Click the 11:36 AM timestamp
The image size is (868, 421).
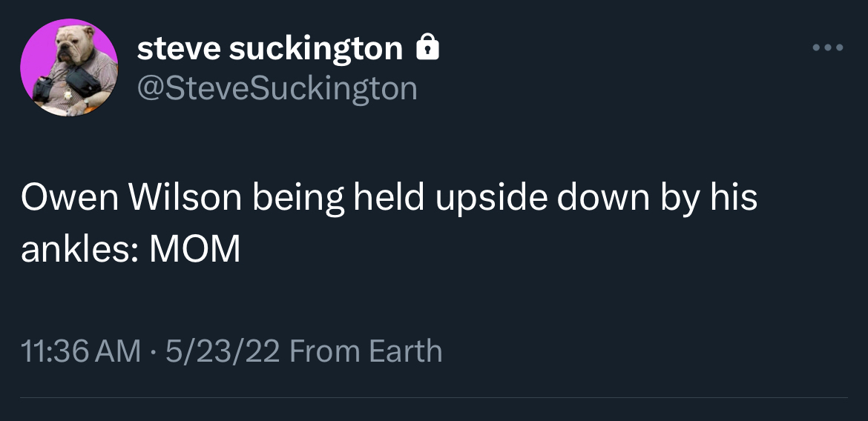pyautogui.click(x=80, y=351)
